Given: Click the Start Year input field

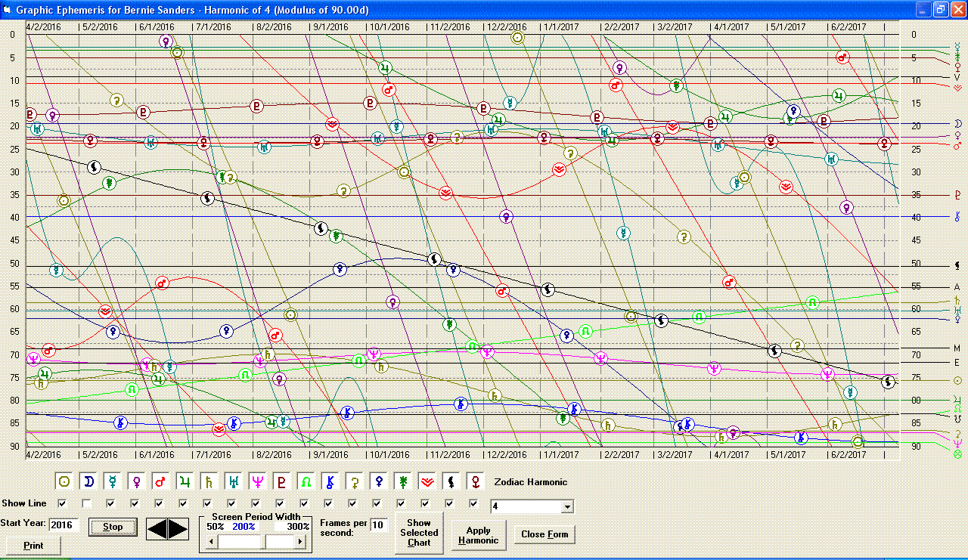Looking at the screenshot, I should tap(64, 524).
